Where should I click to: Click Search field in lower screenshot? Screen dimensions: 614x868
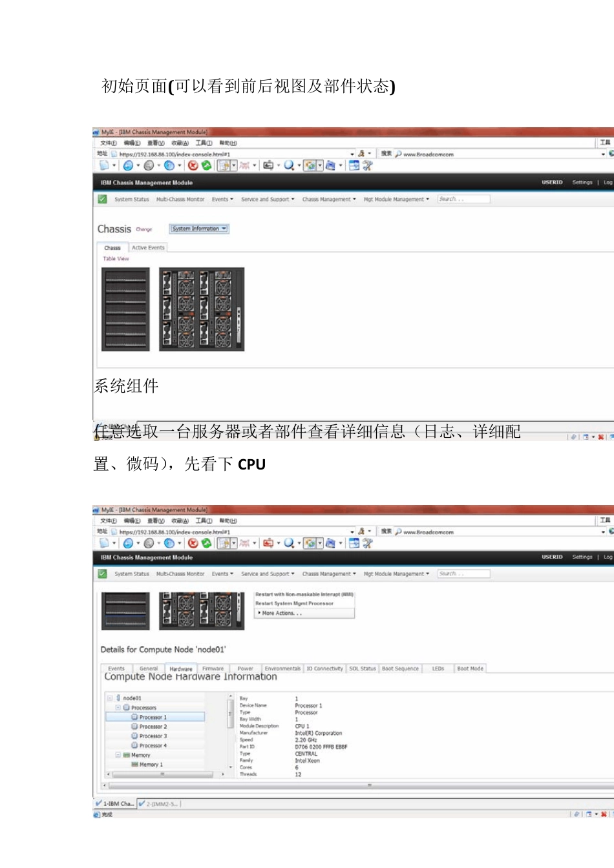pos(463,573)
